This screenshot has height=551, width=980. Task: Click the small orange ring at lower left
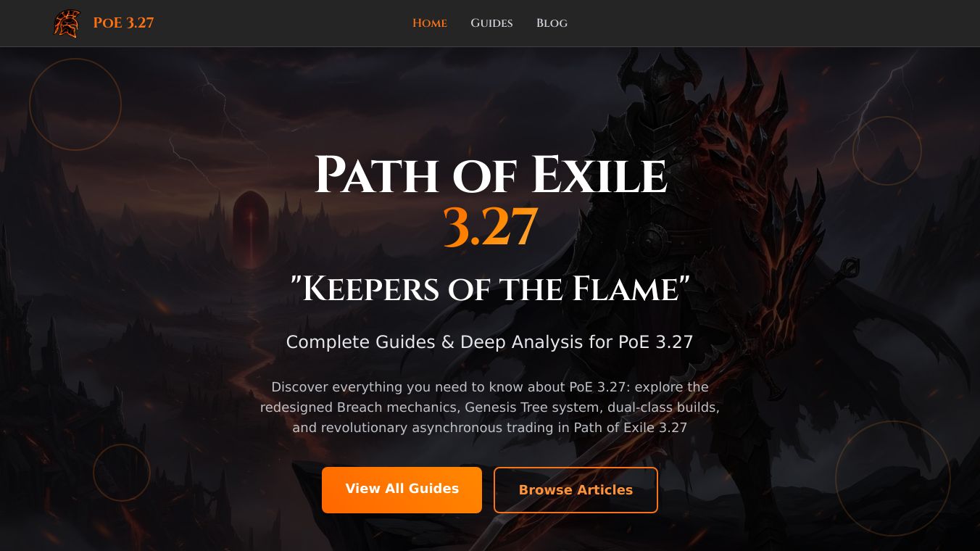coord(122,473)
